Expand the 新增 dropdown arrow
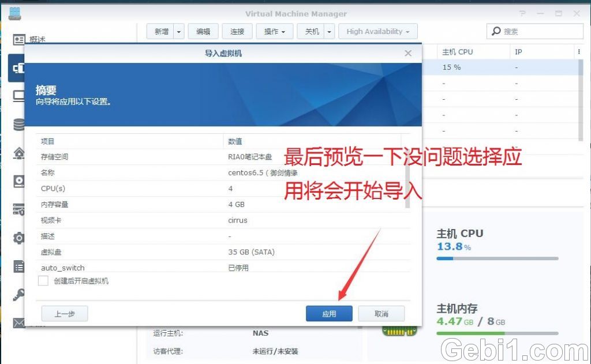The height and width of the screenshot is (364, 591). pyautogui.click(x=179, y=31)
